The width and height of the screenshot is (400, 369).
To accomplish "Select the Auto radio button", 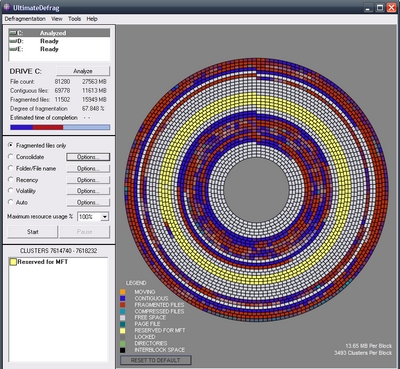I will (x=11, y=202).
